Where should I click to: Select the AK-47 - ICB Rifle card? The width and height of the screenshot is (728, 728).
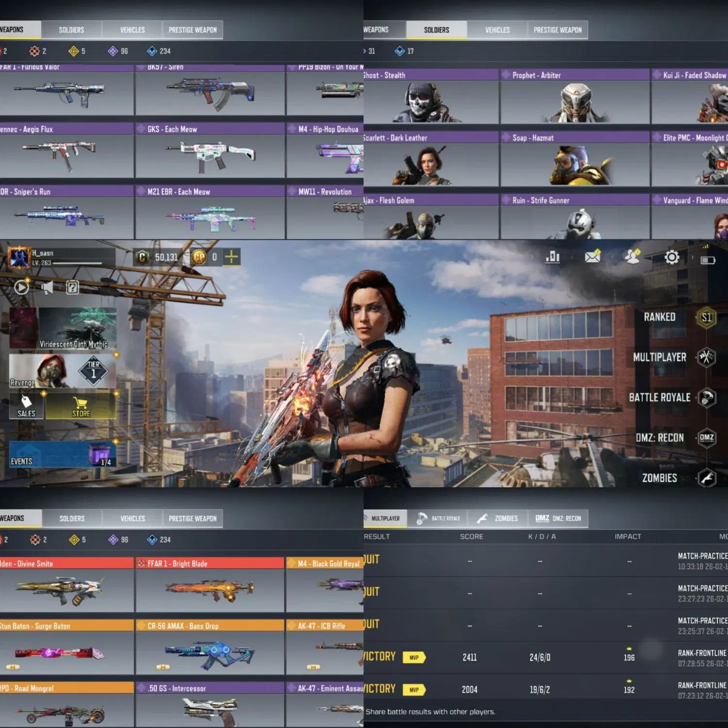coord(325,647)
